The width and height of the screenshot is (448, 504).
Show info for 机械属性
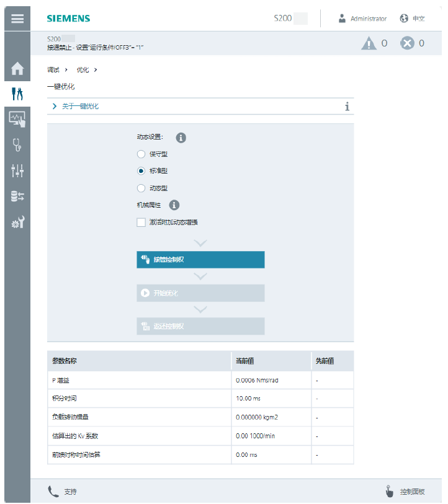click(x=174, y=205)
